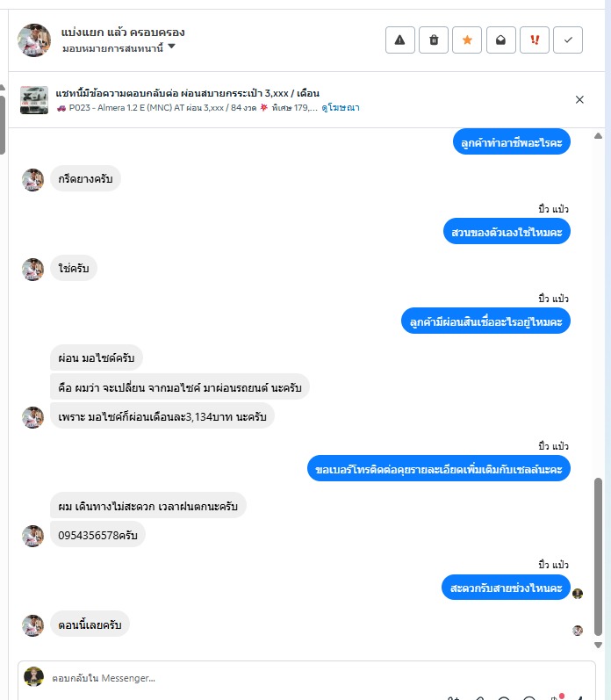Flag conversation with red exclamation icon
The height and width of the screenshot is (700, 611).
click(x=535, y=40)
